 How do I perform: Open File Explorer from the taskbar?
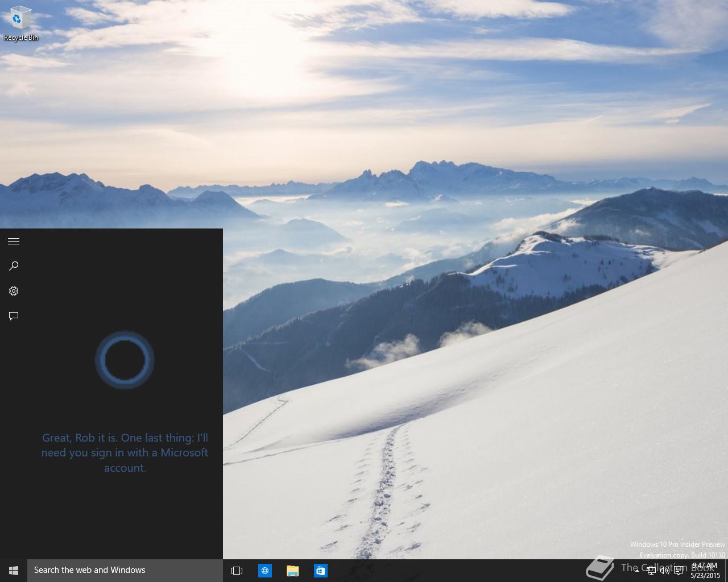(x=293, y=571)
